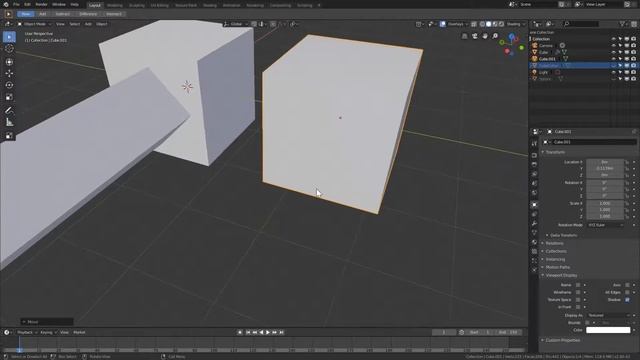Screen dimensions: 640x360
Task: Select the Intersect selection mode button
Action: pyautogui.click(x=113, y=14)
